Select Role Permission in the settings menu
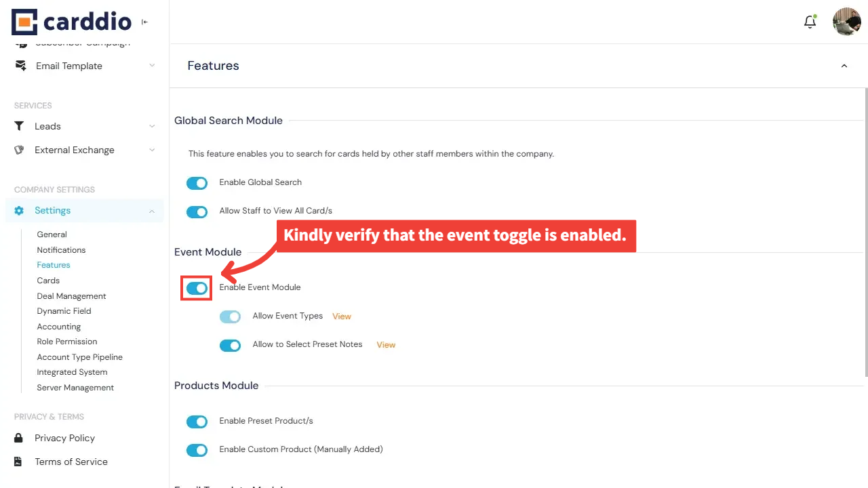Image resolution: width=868 pixels, height=488 pixels. pos(66,342)
